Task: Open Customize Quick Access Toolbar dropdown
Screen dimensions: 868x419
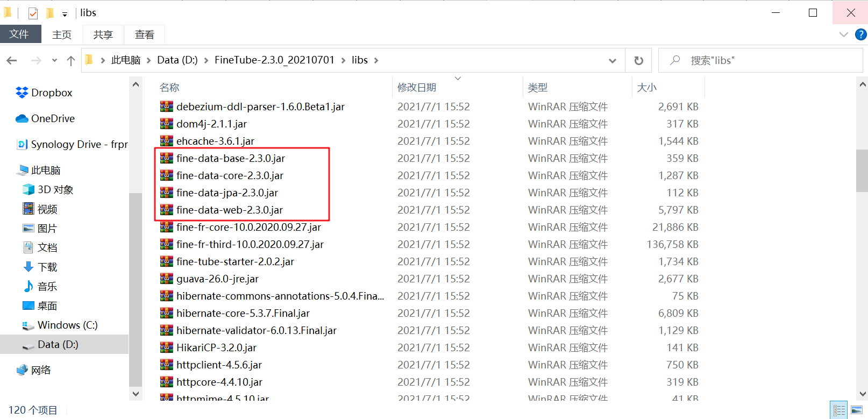Action: [x=65, y=15]
